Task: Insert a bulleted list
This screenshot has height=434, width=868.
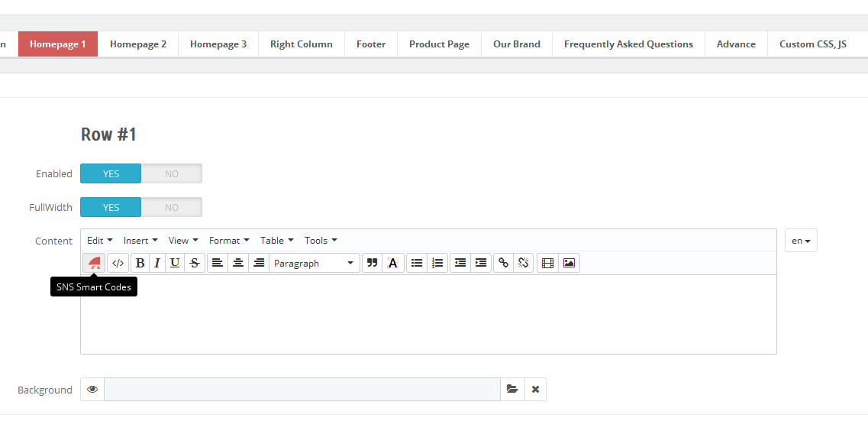Action: [x=417, y=263]
